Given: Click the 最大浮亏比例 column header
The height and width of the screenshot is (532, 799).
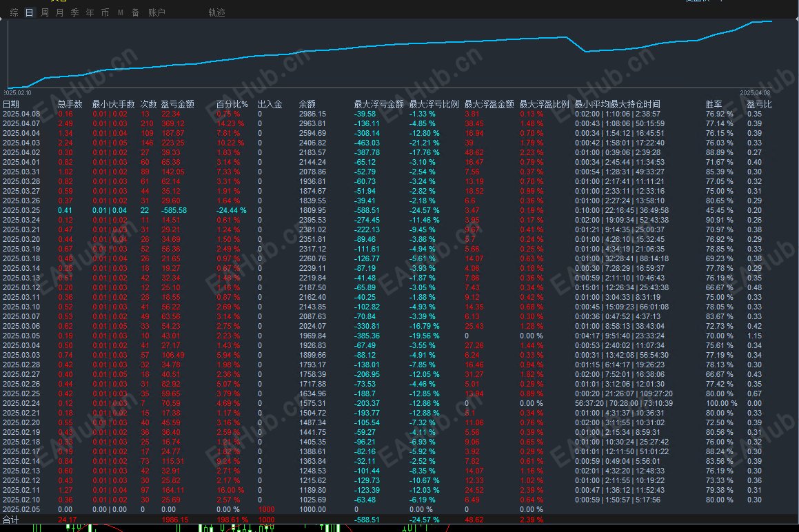Looking at the screenshot, I should (x=434, y=104).
